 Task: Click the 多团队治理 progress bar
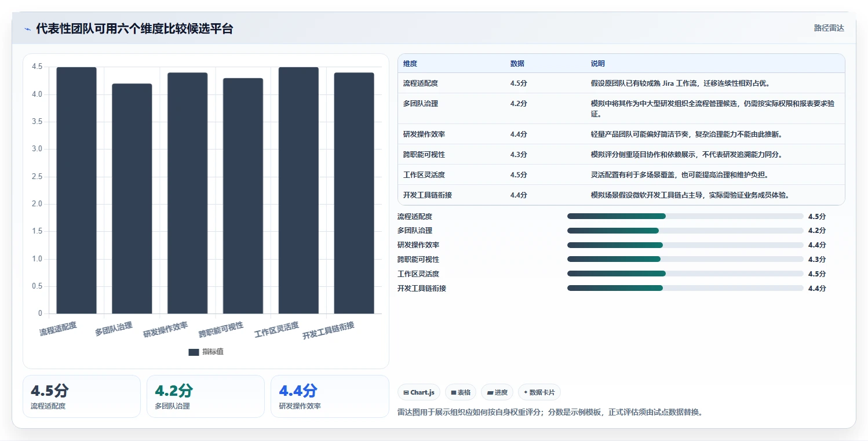(x=685, y=231)
